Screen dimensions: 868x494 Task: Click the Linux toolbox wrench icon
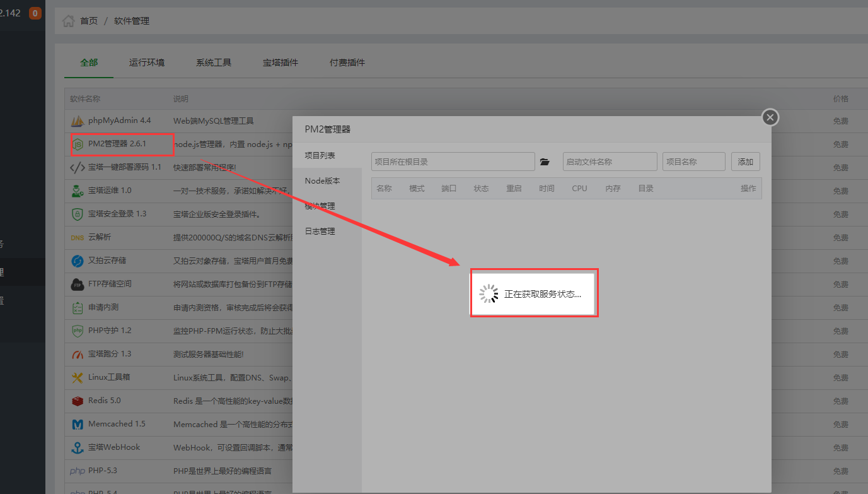click(77, 377)
